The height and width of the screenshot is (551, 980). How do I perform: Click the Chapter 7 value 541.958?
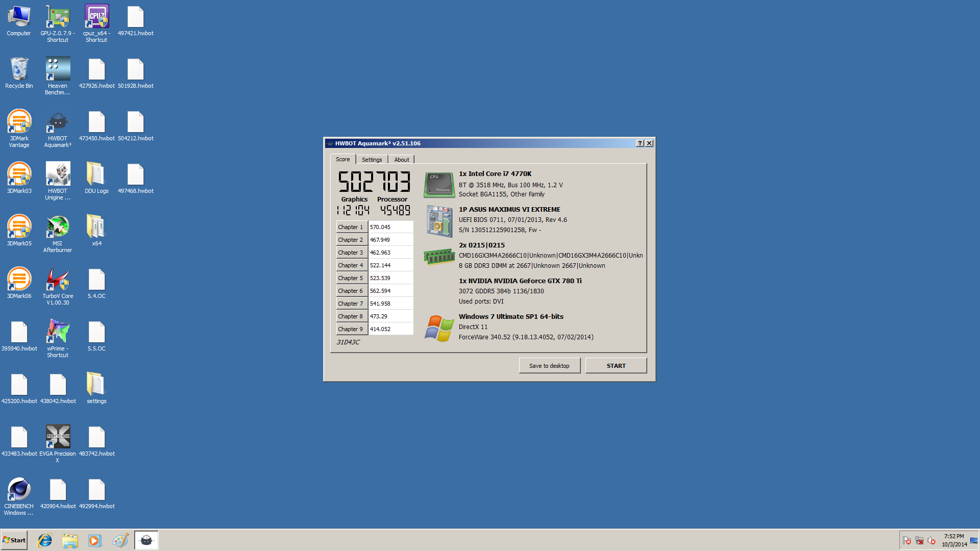pos(390,304)
